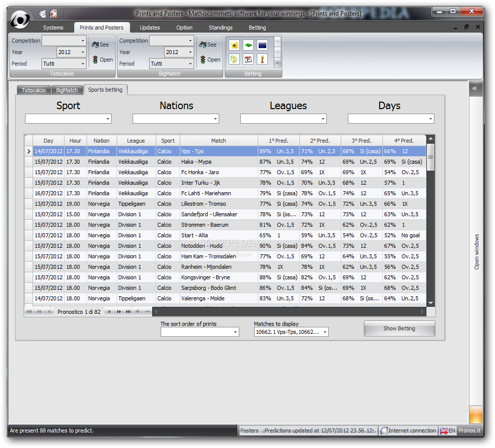The image size is (495, 448).
Task: Click the Show Betting button
Action: (x=399, y=328)
